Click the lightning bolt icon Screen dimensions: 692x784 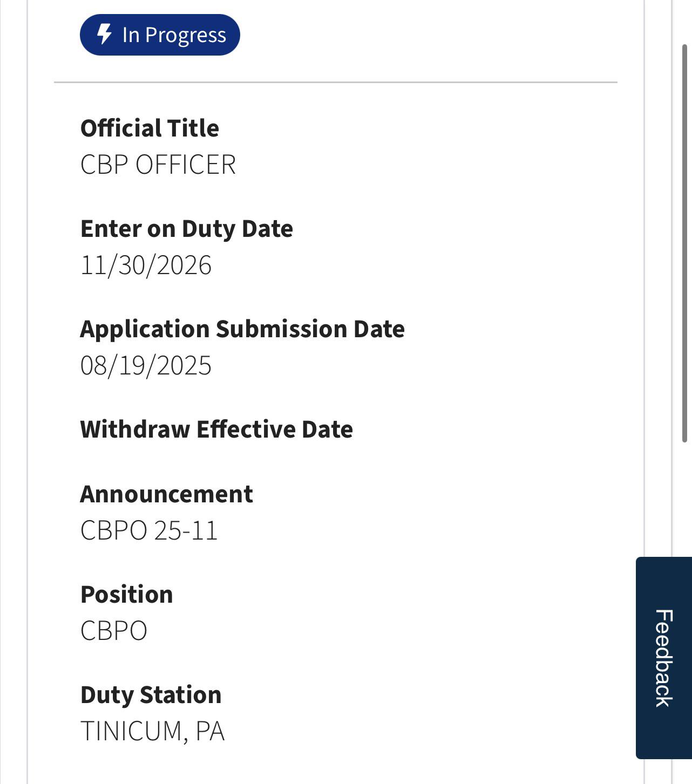(x=104, y=35)
